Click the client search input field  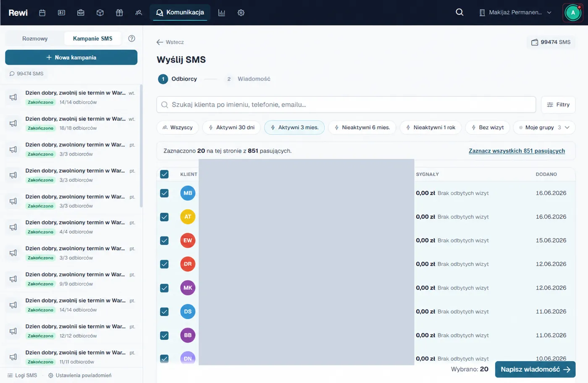[x=346, y=105]
